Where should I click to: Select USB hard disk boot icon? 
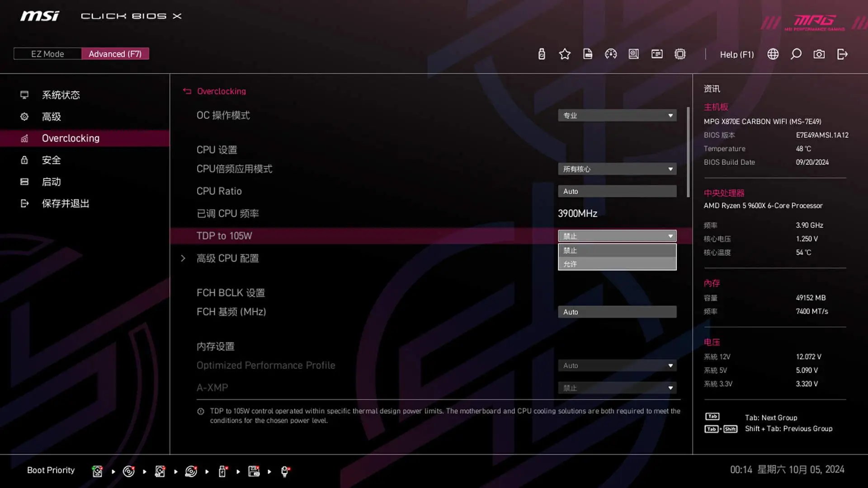(160, 471)
